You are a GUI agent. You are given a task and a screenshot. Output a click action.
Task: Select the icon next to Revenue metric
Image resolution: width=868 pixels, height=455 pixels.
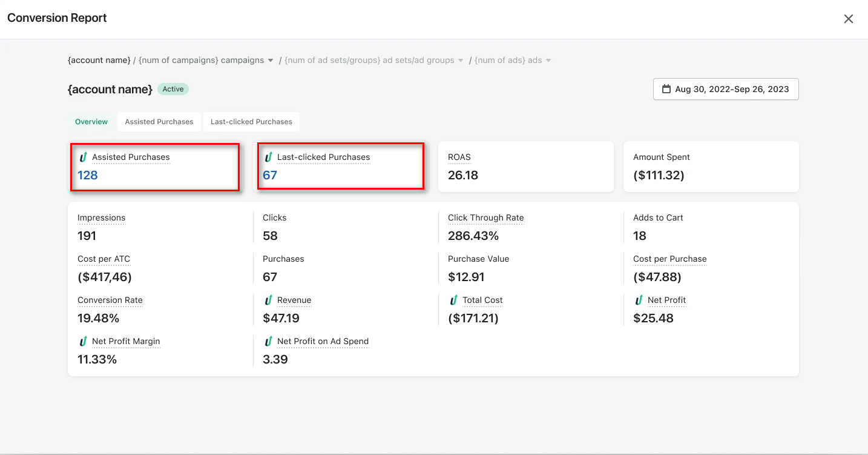(268, 300)
